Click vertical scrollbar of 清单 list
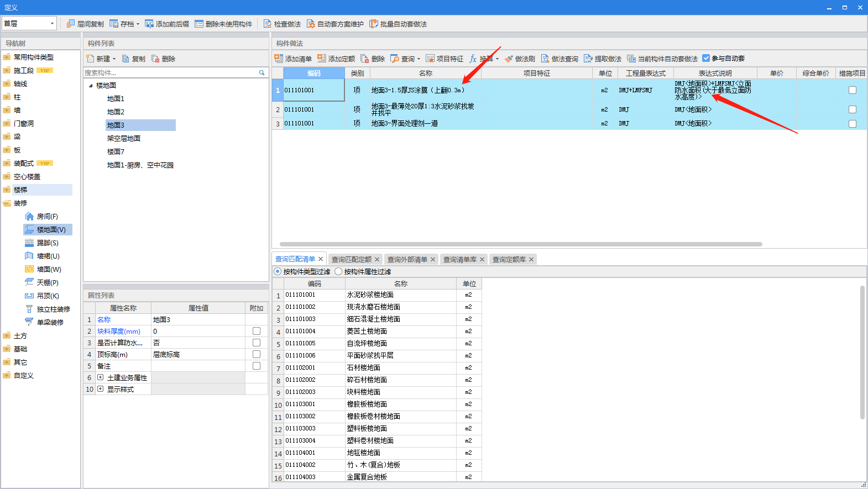This screenshot has height=489, width=868. coord(862,353)
